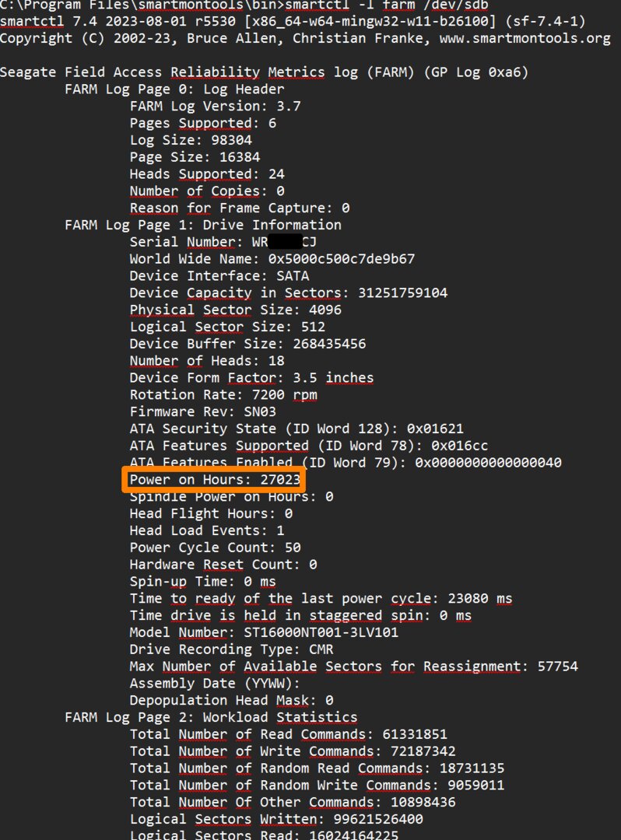Image resolution: width=621 pixels, height=840 pixels.
Task: Click the Power Cycle Count line
Action: click(x=215, y=548)
